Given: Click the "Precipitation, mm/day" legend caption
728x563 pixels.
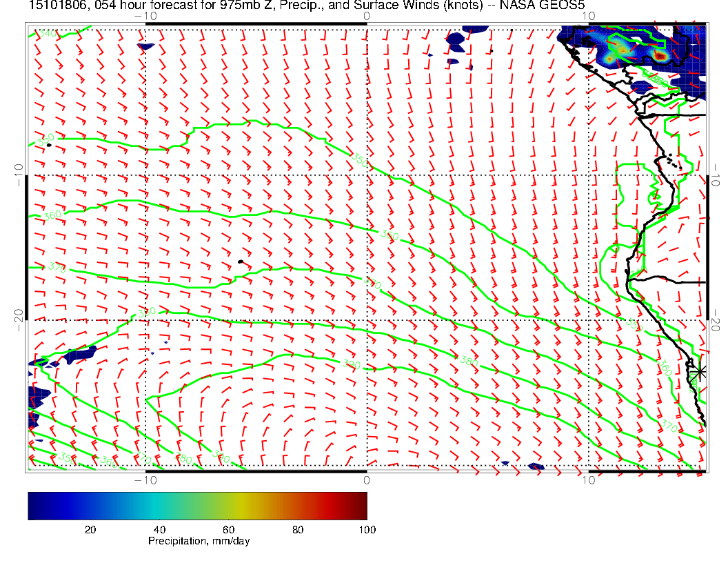Looking at the screenshot, I should [x=199, y=542].
